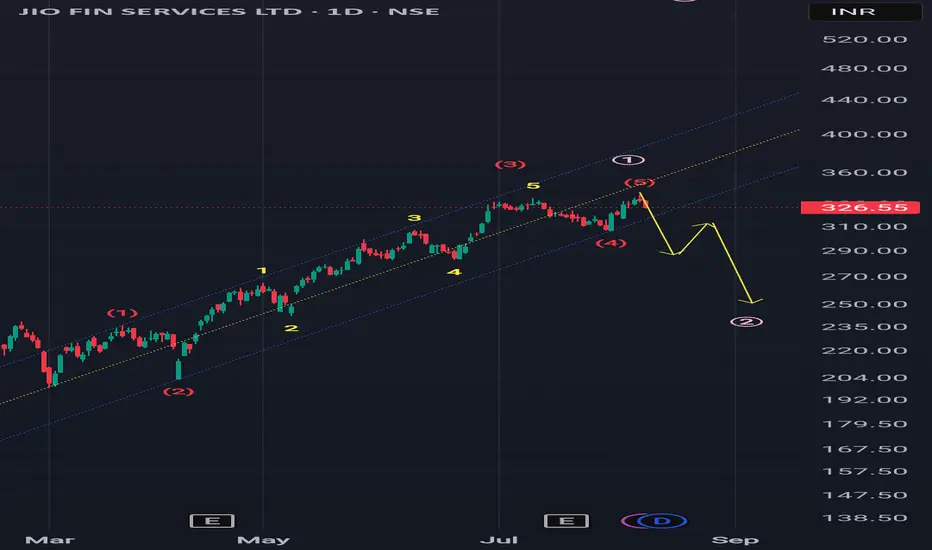This screenshot has height=550, width=932.
Task: Click the 400.00 price axis label
Action: (x=864, y=134)
